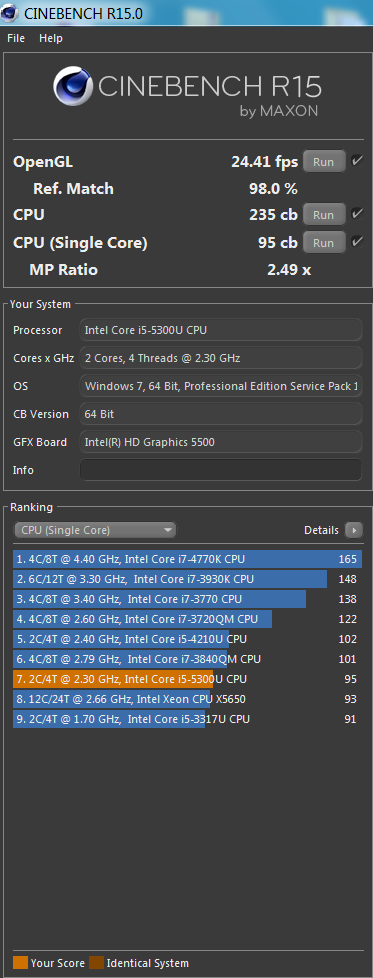373x978 pixels.
Task: Open the File menu
Action: point(16,38)
